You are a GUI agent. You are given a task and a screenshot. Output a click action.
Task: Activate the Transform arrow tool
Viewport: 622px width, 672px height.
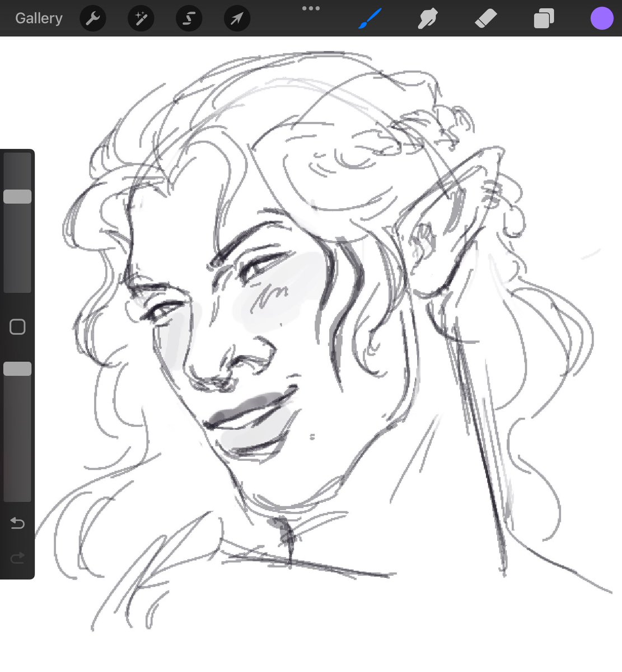tap(237, 18)
